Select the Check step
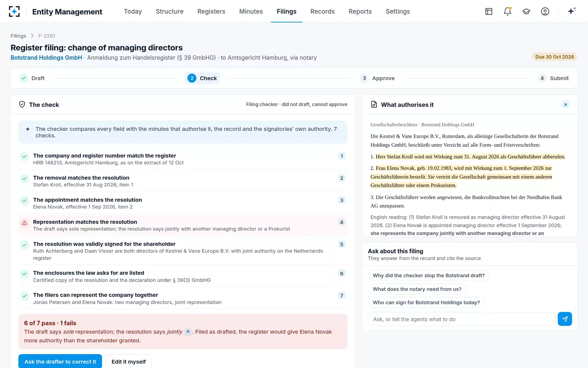The image size is (588, 368). (x=202, y=78)
